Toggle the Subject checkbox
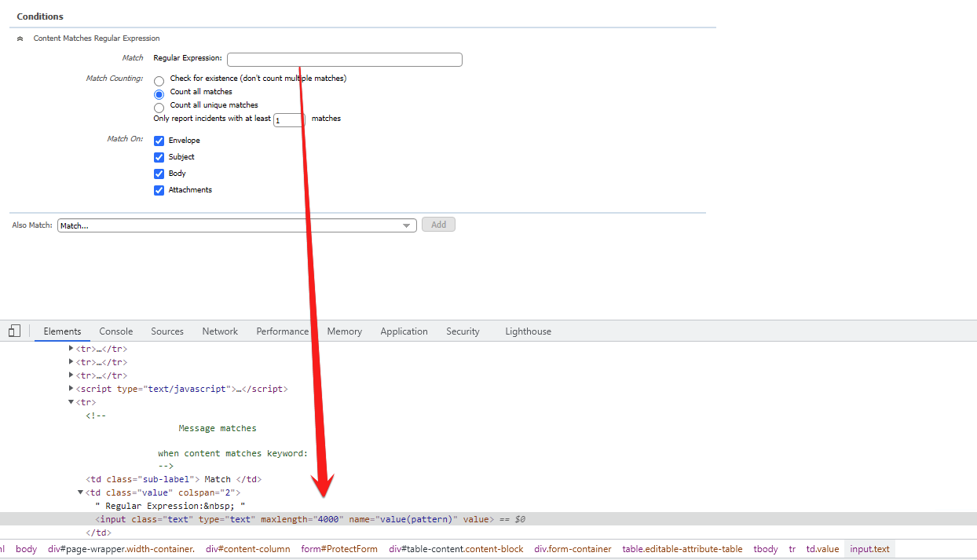The width and height of the screenshot is (977, 560). point(159,157)
